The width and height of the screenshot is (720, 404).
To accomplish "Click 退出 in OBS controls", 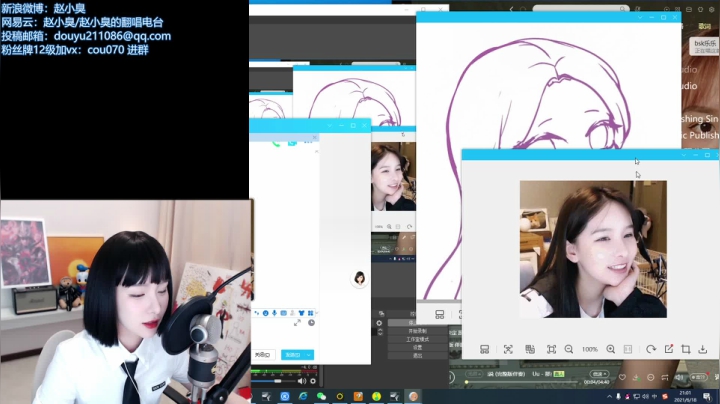I will coord(417,355).
